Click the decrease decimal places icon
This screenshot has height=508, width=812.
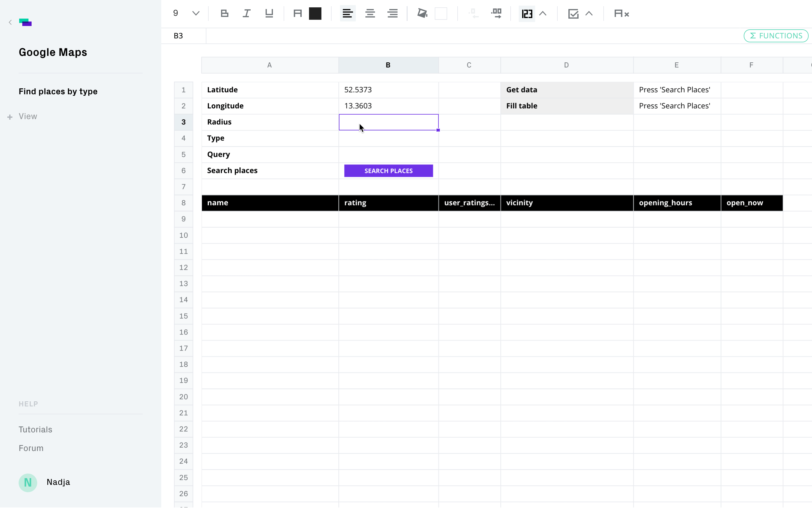click(x=473, y=14)
